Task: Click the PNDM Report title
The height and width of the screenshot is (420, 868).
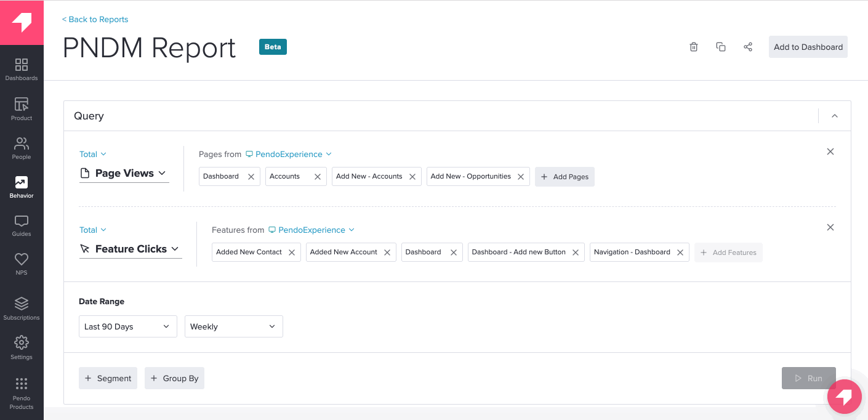Action: (x=150, y=48)
